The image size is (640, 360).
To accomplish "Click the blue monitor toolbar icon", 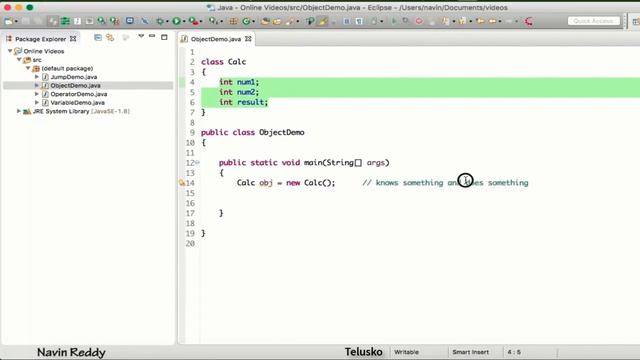I will pos(129,20).
